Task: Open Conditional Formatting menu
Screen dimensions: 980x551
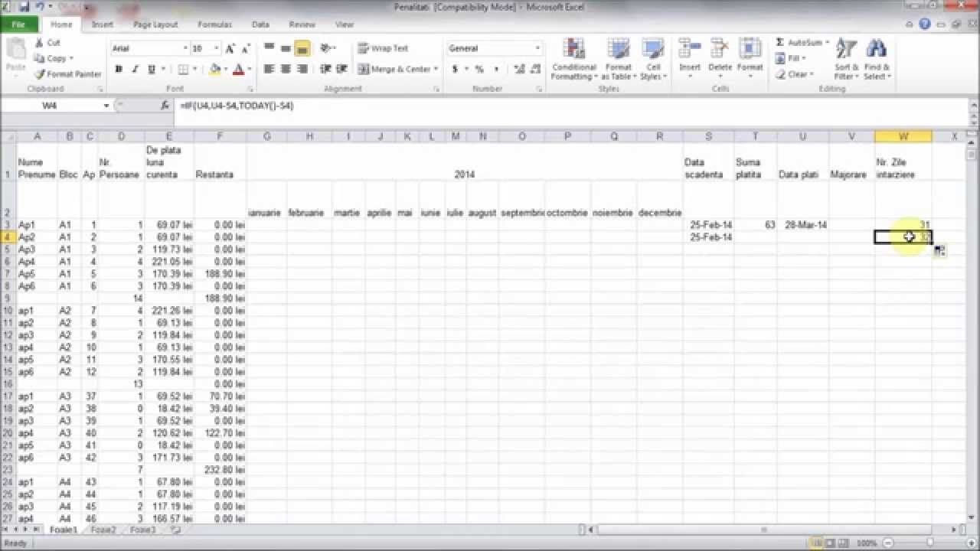Action: (573, 59)
